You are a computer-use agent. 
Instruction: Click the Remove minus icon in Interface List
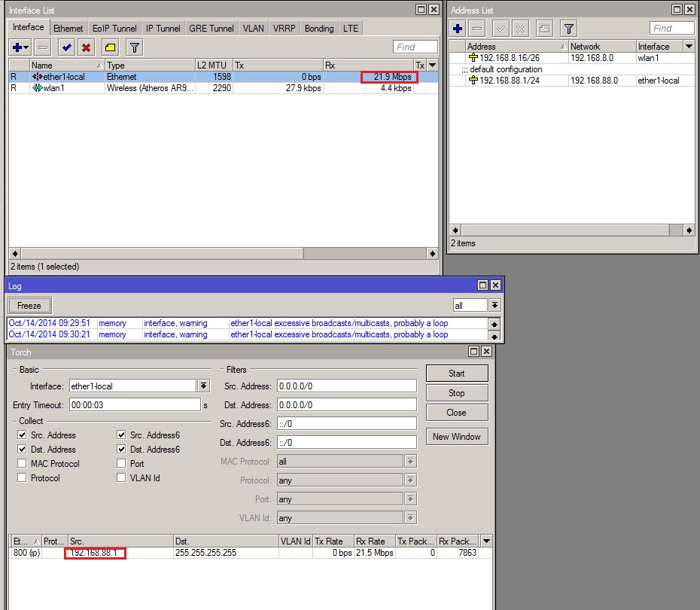tap(43, 47)
